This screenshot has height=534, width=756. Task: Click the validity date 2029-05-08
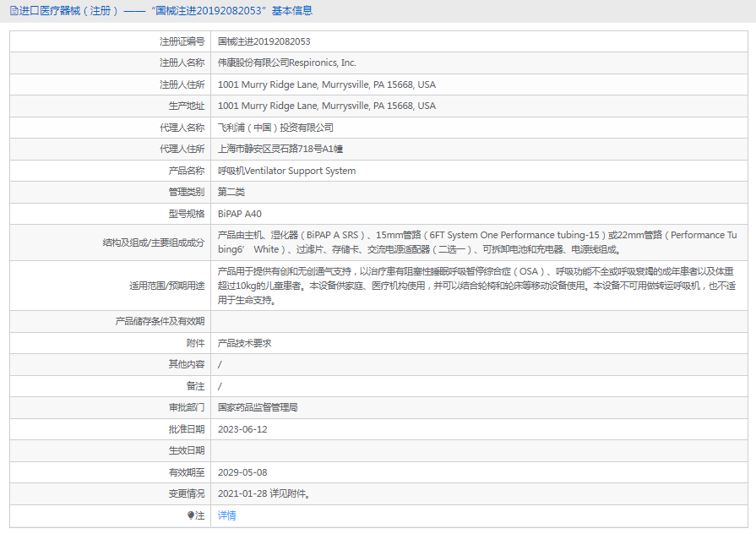coord(242,472)
